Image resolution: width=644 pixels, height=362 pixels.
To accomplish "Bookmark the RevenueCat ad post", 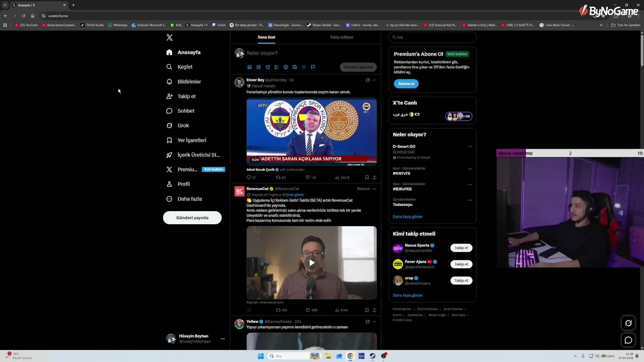I will pyautogui.click(x=367, y=310).
